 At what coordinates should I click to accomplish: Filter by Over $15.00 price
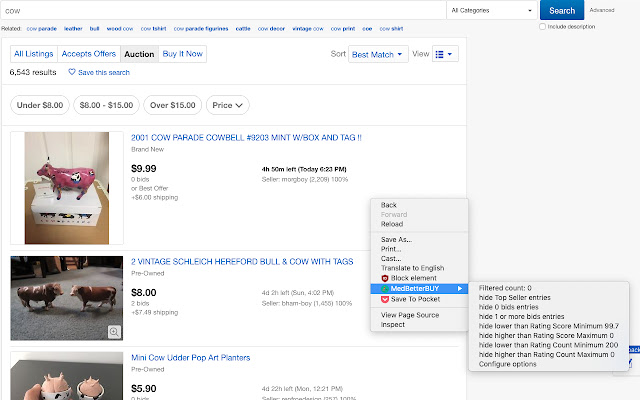tap(173, 105)
